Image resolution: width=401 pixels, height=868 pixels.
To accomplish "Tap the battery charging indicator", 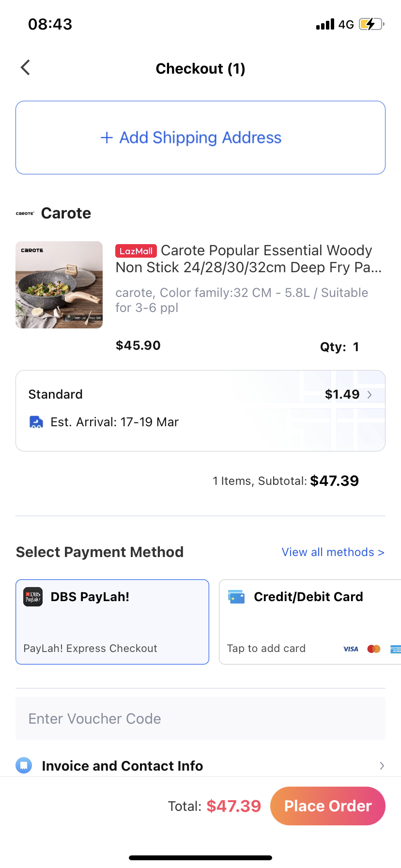I will click(371, 24).
